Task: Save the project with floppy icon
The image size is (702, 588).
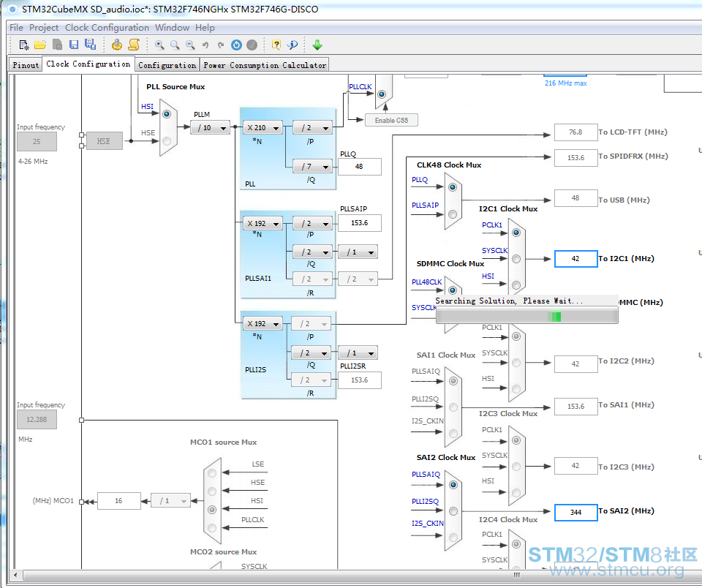Action: tap(74, 45)
